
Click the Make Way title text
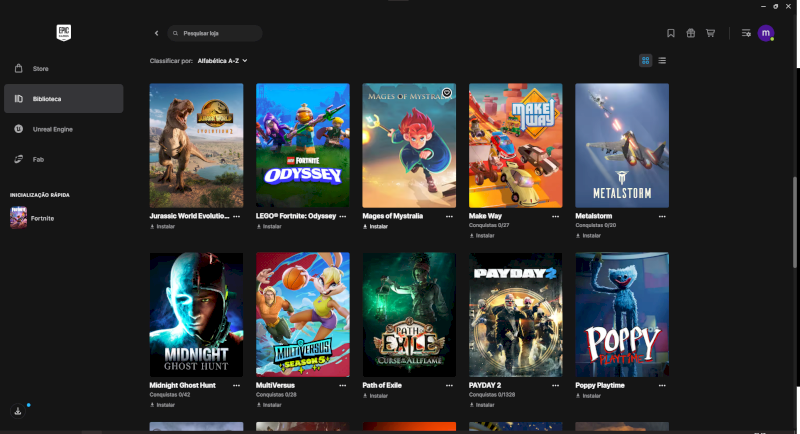(x=485, y=216)
